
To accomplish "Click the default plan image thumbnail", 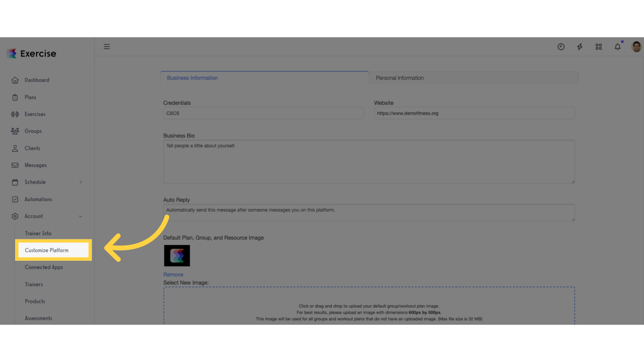I will click(176, 255).
